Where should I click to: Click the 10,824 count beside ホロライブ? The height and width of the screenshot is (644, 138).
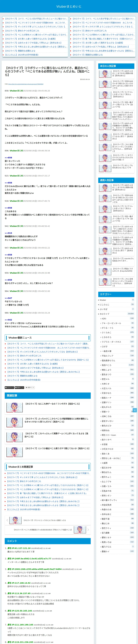[x=131, y=314]
